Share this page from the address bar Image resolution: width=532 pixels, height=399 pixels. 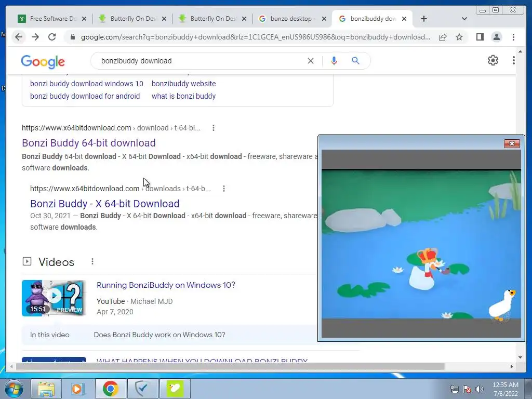pos(443,37)
